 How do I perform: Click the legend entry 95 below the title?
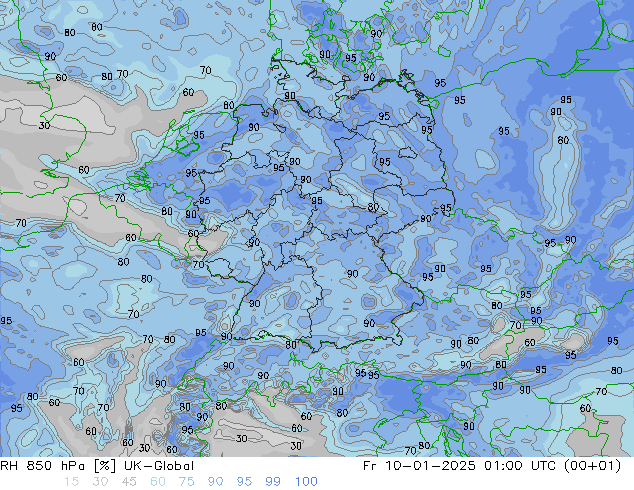[x=244, y=482]
